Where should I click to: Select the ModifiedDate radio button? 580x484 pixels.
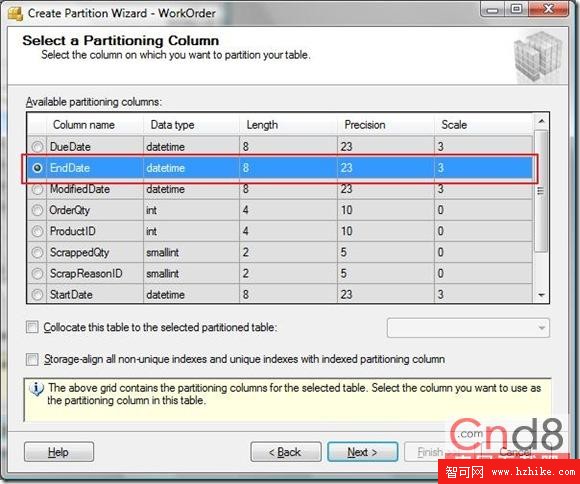37,189
